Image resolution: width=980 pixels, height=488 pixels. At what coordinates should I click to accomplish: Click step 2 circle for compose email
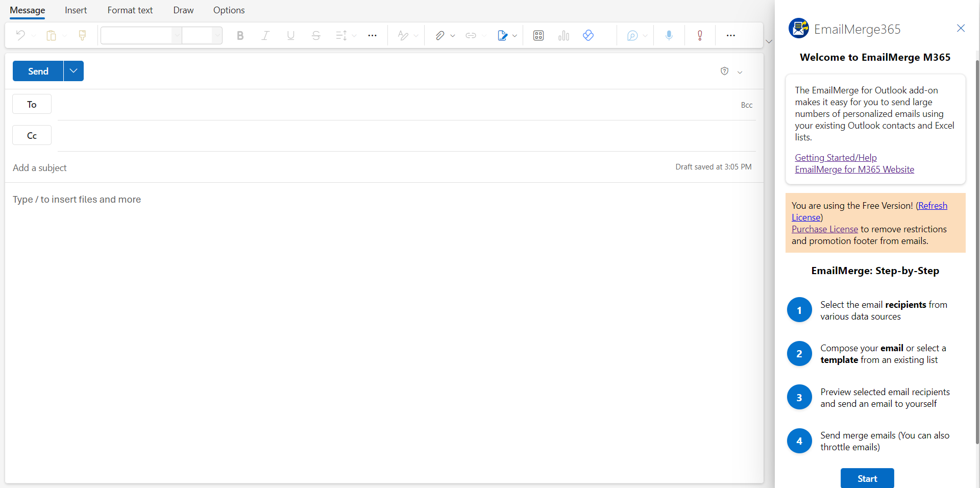[x=799, y=354]
